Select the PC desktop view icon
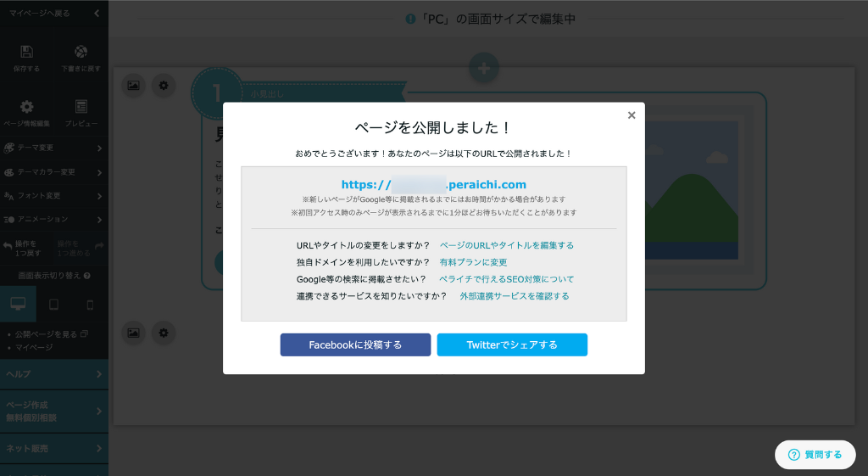The image size is (868, 476). click(18, 305)
